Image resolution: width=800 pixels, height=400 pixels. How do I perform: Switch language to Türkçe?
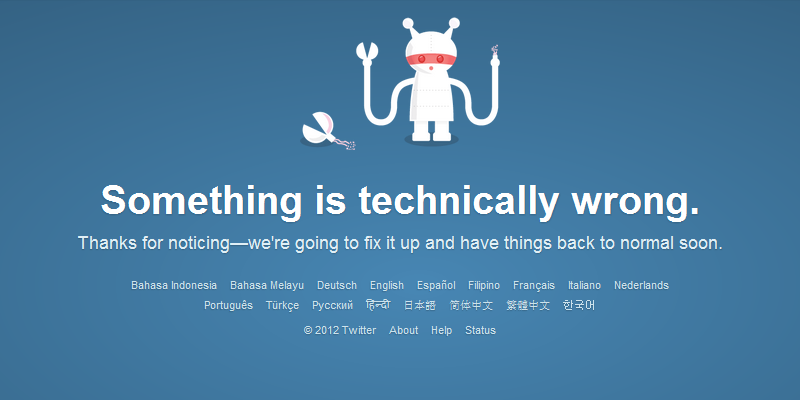(x=282, y=305)
